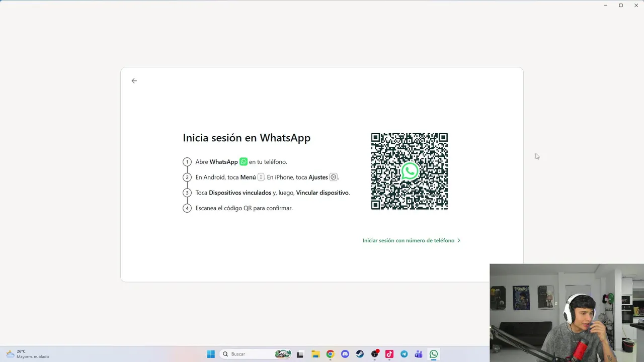The width and height of the screenshot is (644, 362).
Task: Click the WhatsApp QR code
Action: [410, 171]
